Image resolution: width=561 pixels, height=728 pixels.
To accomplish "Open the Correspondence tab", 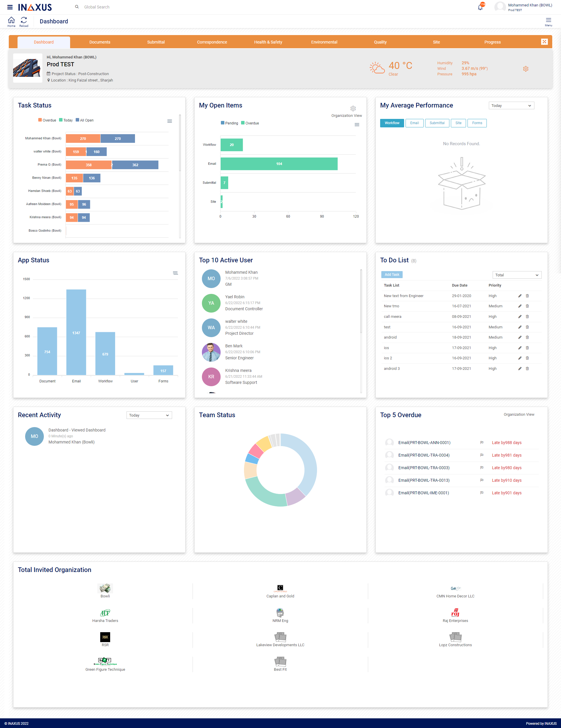I will click(212, 42).
